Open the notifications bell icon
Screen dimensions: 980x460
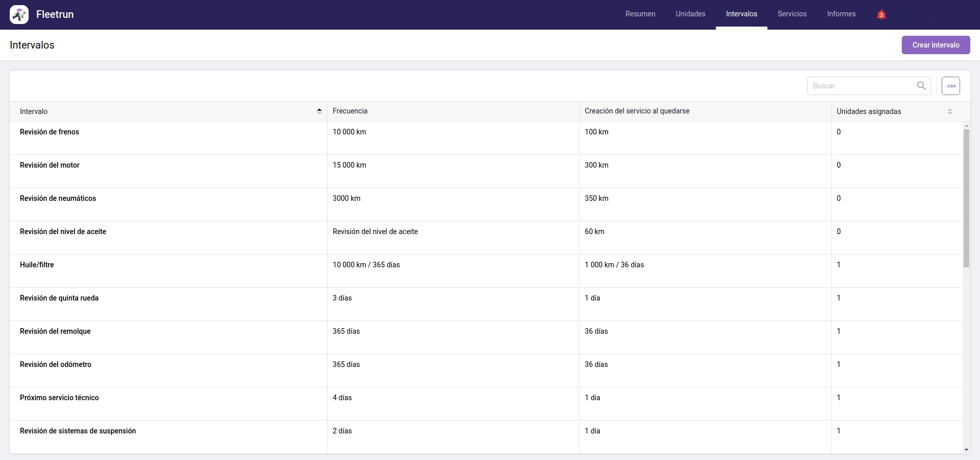881,15
